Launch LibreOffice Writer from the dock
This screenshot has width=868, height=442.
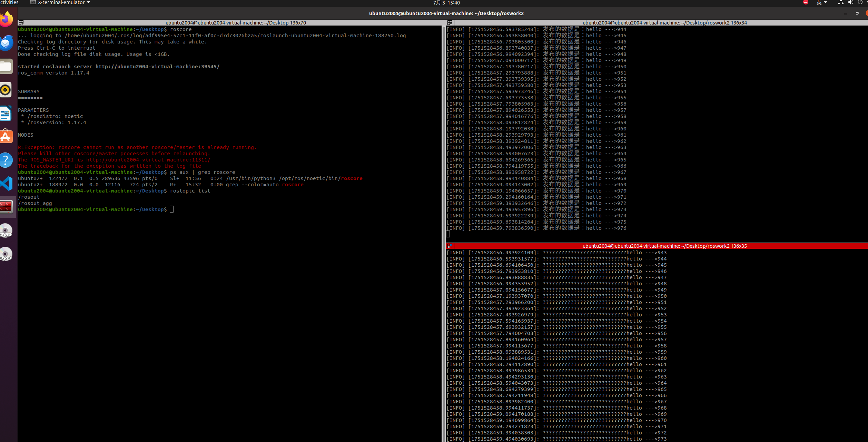6,113
